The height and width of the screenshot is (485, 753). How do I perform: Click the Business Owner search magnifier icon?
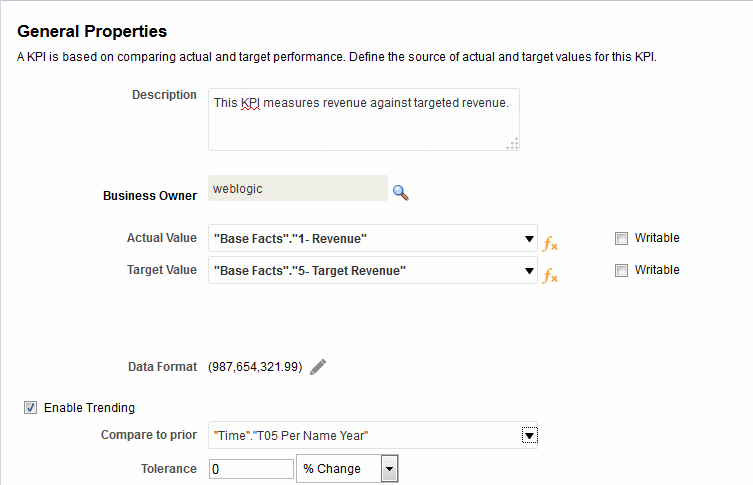click(401, 193)
